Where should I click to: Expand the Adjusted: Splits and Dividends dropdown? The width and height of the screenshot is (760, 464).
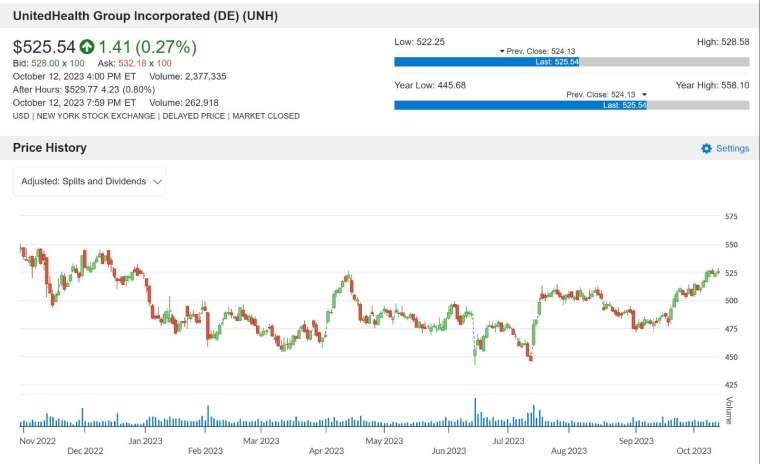point(89,181)
